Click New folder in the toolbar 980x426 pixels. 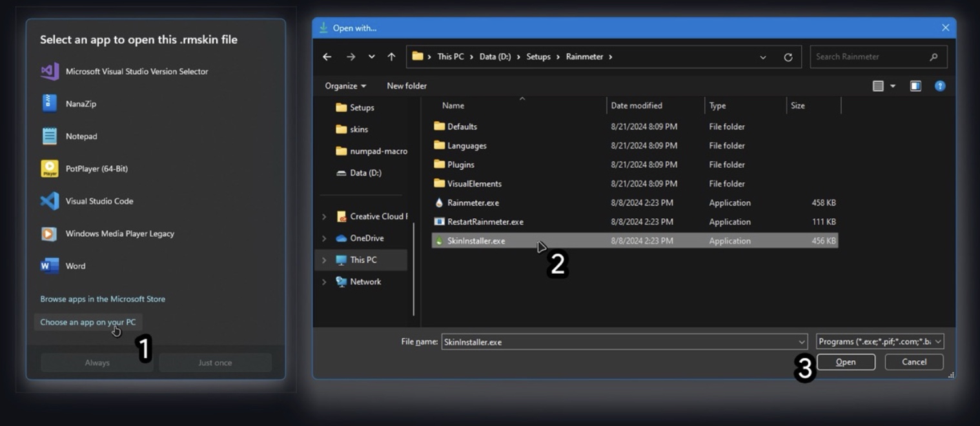tap(406, 85)
